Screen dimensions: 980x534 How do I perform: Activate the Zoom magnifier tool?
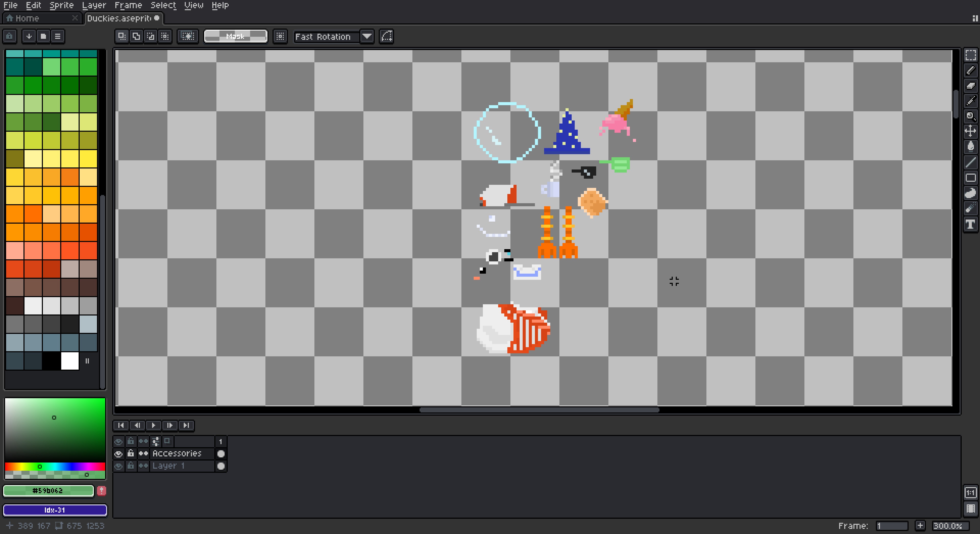coord(971,116)
